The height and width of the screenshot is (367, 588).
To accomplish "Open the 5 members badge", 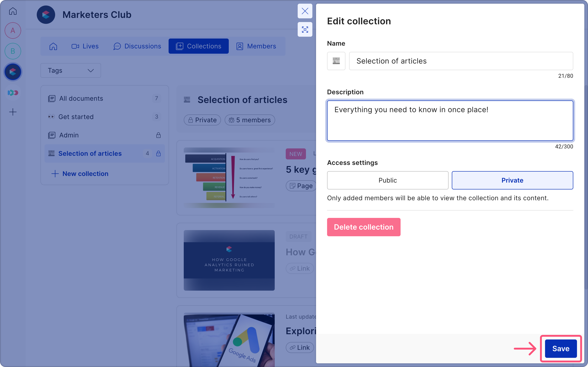I will (x=249, y=120).
